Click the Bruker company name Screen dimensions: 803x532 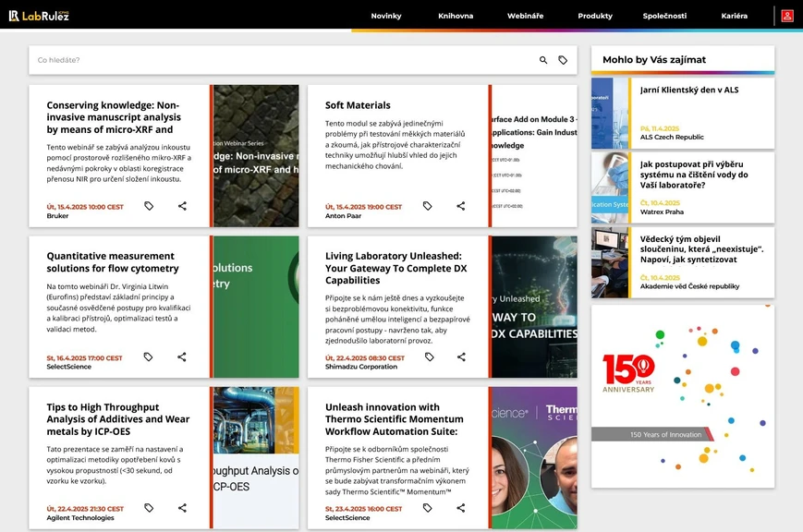pyautogui.click(x=57, y=216)
